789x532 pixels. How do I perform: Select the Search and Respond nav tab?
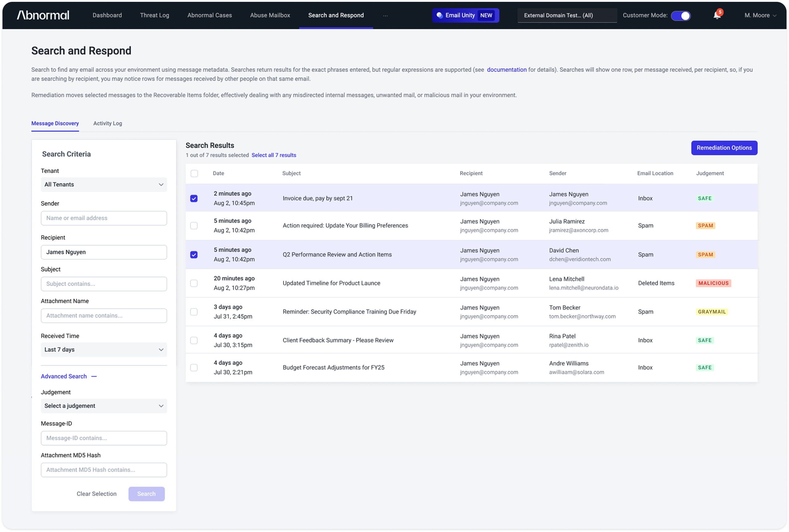coord(336,15)
